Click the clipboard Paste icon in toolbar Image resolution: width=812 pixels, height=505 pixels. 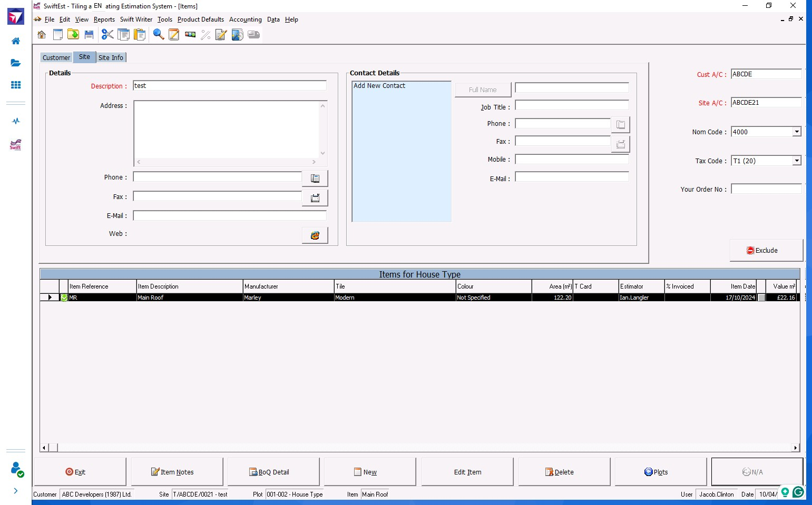point(140,35)
